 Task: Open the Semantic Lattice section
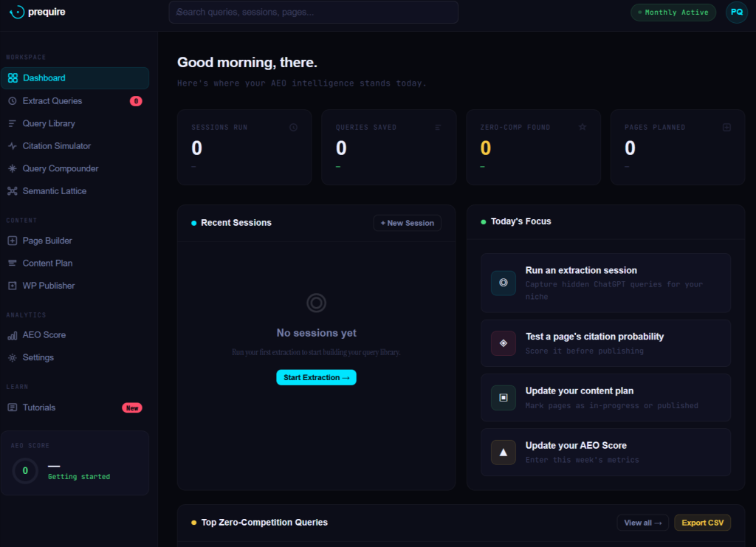tap(75, 191)
